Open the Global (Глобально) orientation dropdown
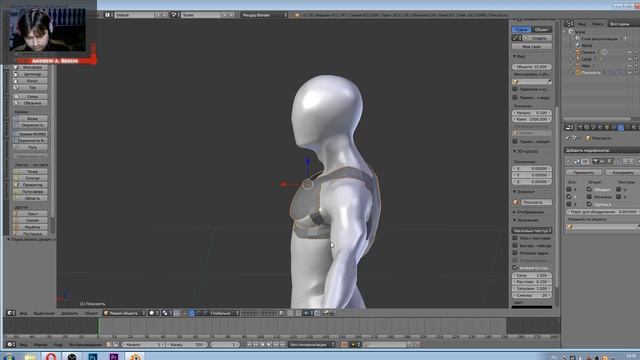 click(x=221, y=313)
